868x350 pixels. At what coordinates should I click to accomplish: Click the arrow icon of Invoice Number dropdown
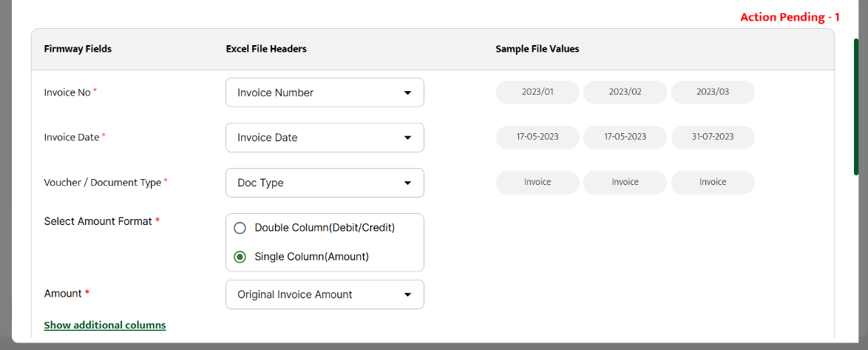pos(407,93)
